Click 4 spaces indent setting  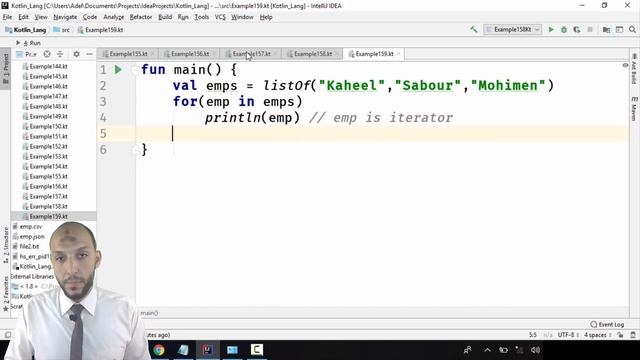[597, 335]
